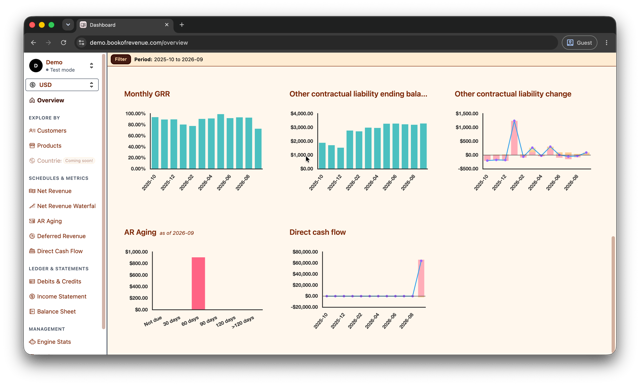Click the Direct Cash Flow bank icon

[x=32, y=251]
